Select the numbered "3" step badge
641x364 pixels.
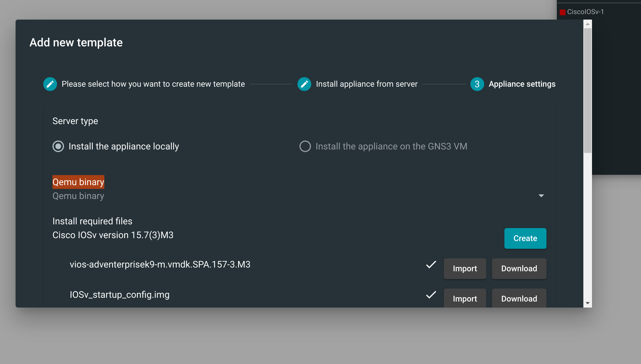[x=477, y=84]
